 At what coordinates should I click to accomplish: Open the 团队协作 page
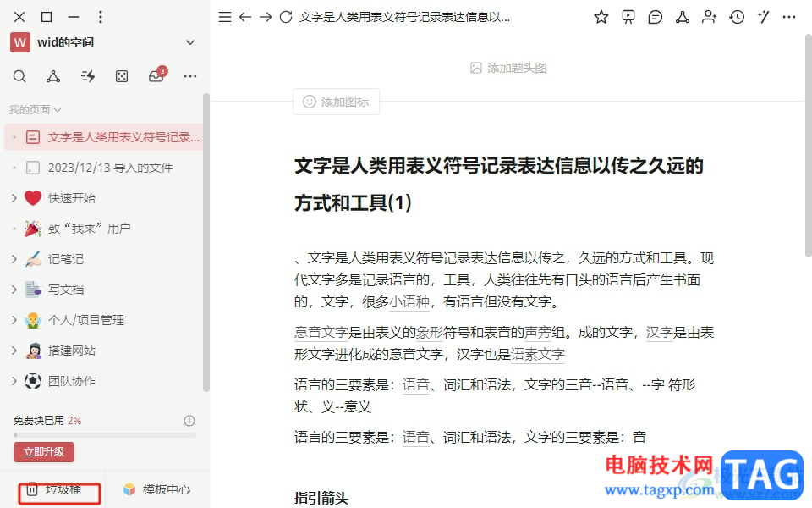click(x=103, y=381)
